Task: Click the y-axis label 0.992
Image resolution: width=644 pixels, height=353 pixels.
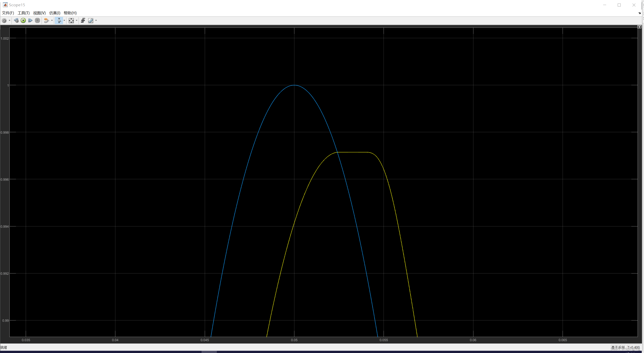Action: tap(5, 274)
